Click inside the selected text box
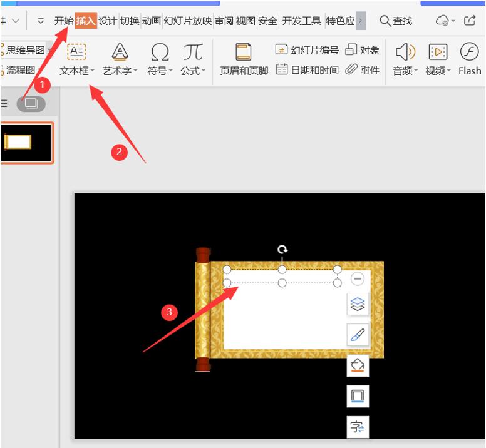 point(282,276)
